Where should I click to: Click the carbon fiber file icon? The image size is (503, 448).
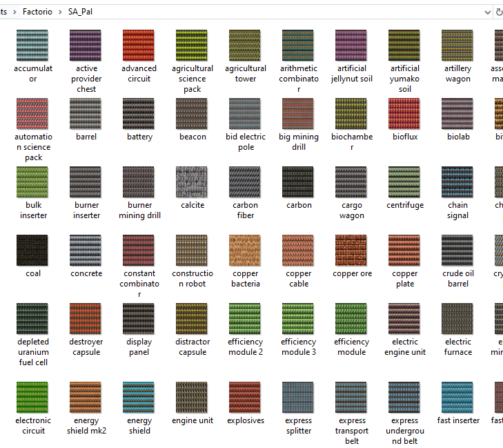pos(245,182)
